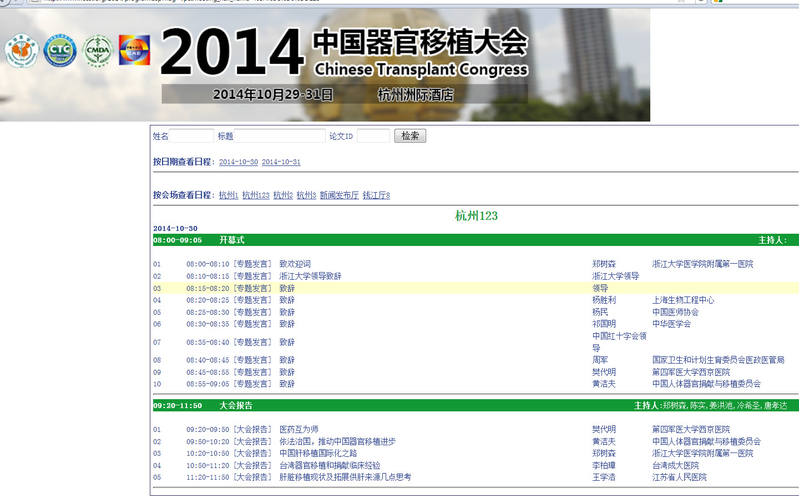Open the 杭州3 venue schedule

tap(306, 195)
